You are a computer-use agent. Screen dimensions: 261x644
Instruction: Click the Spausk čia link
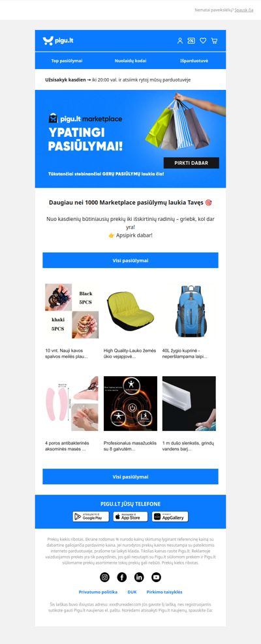[x=244, y=10]
